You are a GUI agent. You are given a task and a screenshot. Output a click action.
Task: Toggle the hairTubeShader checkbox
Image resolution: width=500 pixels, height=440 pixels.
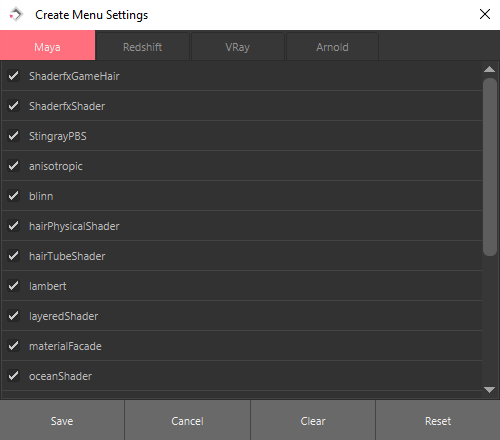tap(14, 256)
